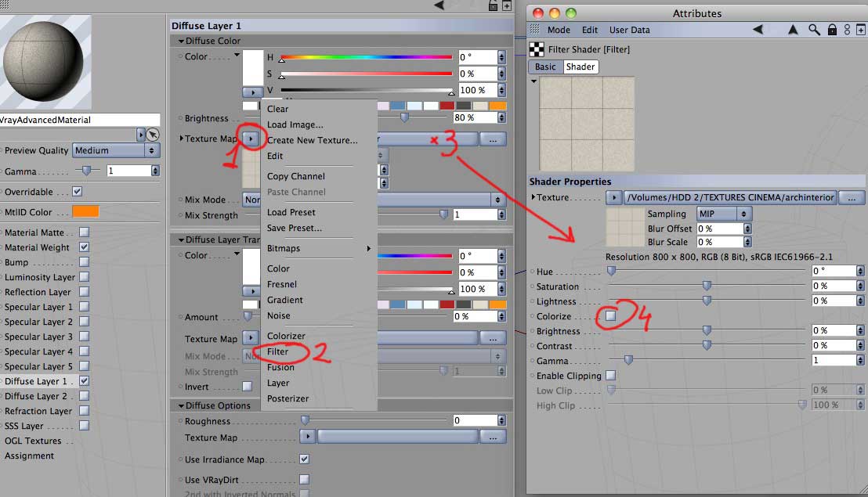Click Diffuse Color Texture Map arrow button
Viewport: 868px width, 497px height.
pos(251,139)
